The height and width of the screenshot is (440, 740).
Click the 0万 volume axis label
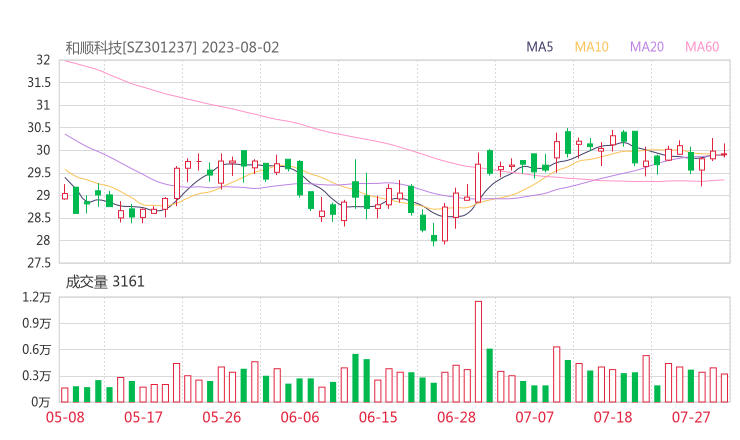41,402
